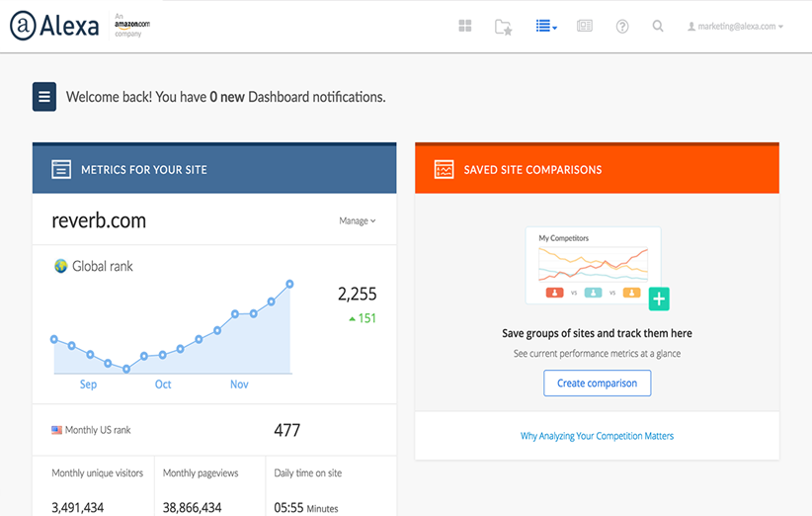This screenshot has height=516, width=812.
Task: Open the dashboard grid icon
Action: (465, 27)
